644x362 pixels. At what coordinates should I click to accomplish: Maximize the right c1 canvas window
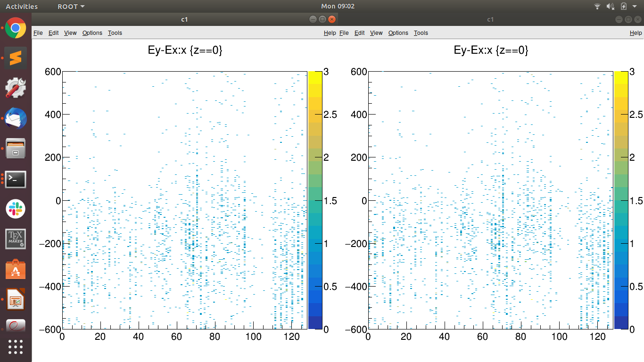coord(628,19)
